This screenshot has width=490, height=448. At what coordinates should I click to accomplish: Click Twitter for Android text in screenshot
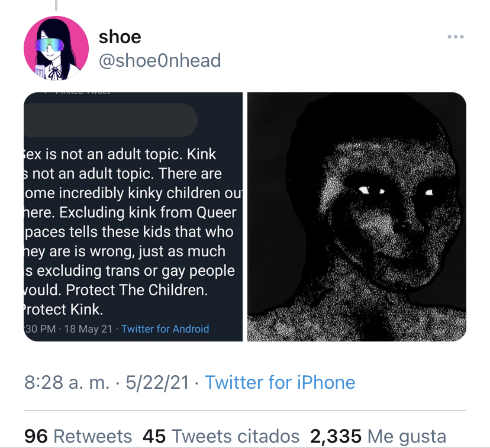[x=165, y=329]
